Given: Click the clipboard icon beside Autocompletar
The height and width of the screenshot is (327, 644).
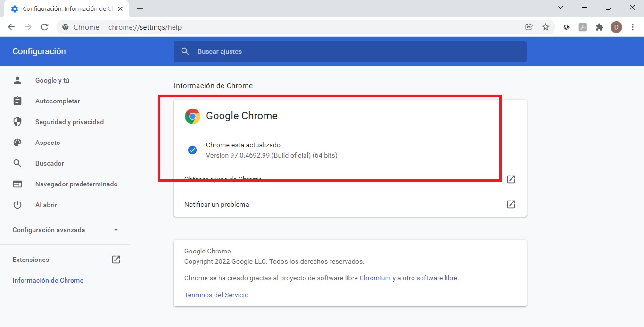Looking at the screenshot, I should click(x=17, y=101).
